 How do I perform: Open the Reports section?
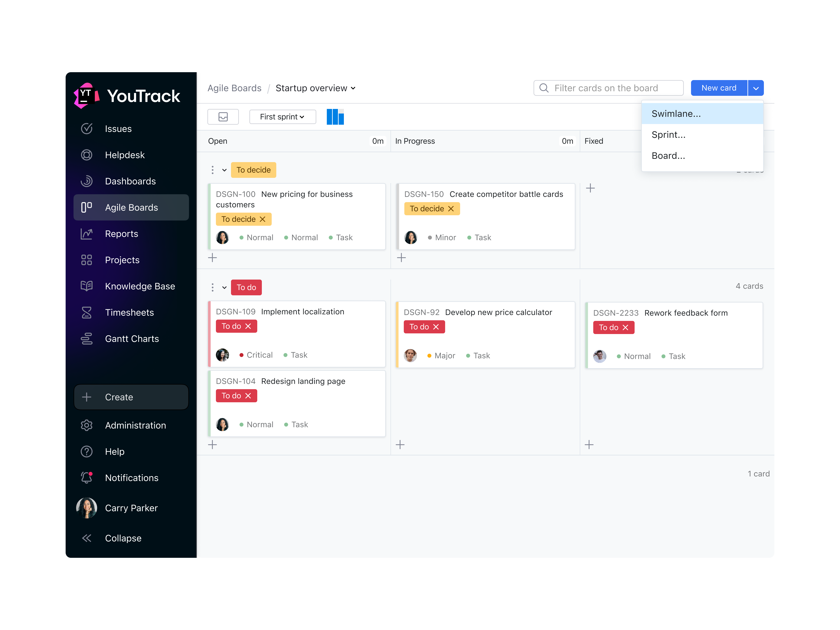(x=122, y=234)
